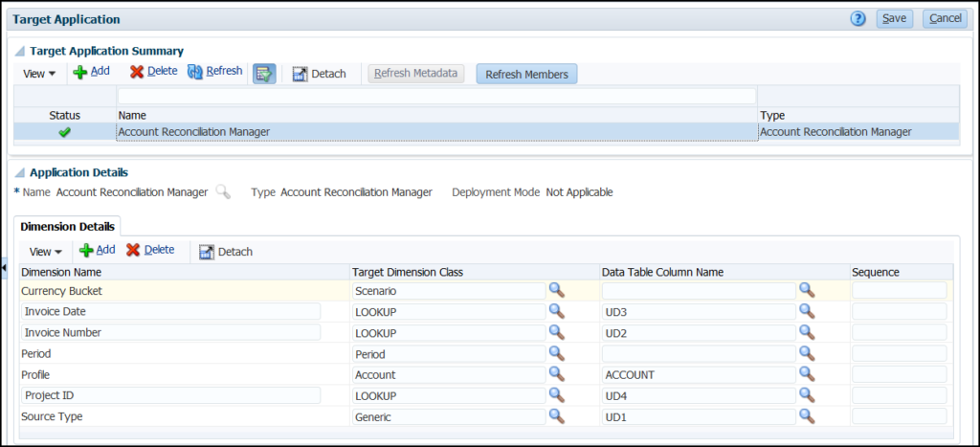Detach the Dimension Details table
The height and width of the screenshot is (447, 980).
click(226, 252)
